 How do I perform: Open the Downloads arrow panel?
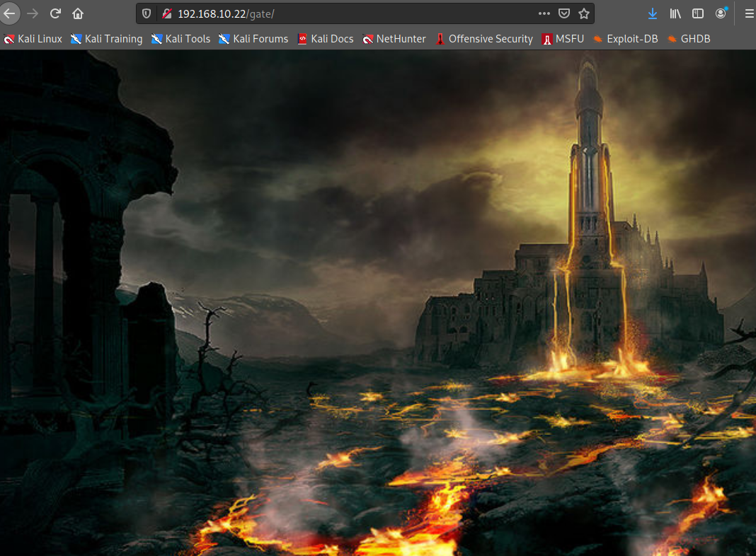[653, 13]
